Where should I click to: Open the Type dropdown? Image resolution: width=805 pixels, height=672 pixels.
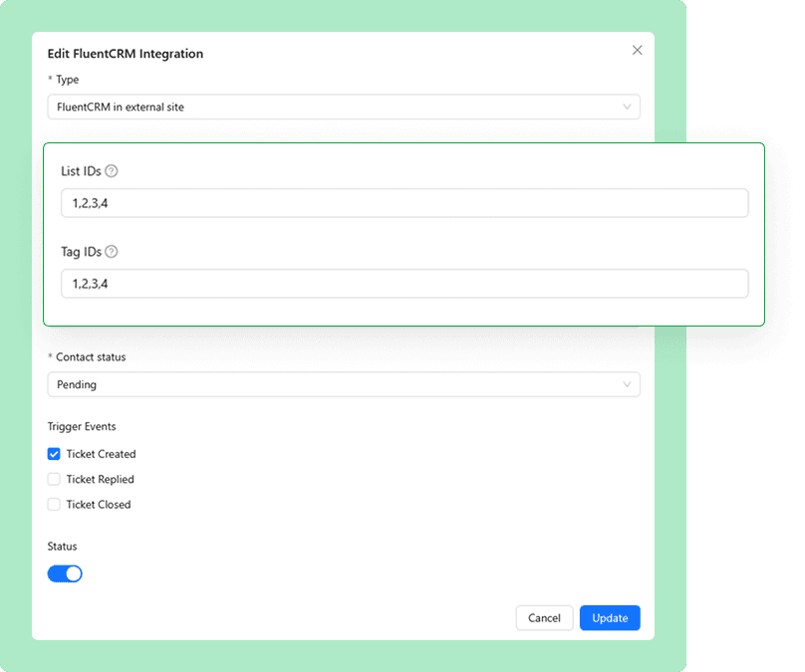[x=344, y=107]
